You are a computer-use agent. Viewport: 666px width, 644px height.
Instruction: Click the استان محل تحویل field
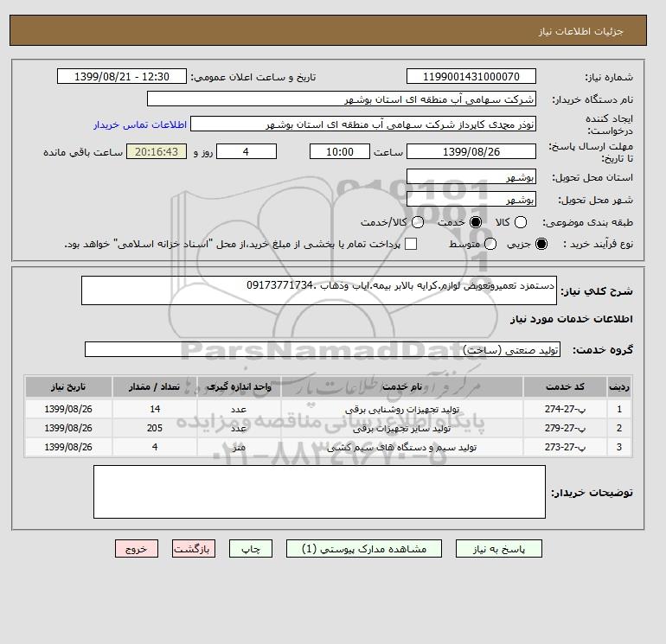tap(471, 177)
